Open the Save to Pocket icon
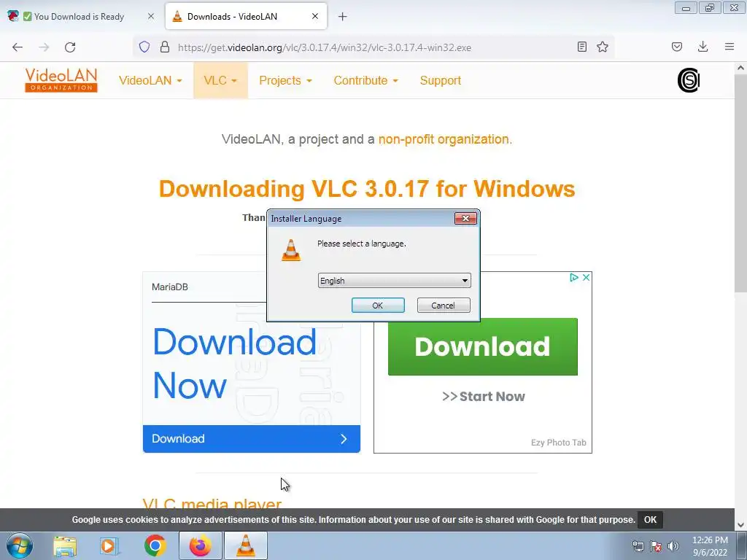The height and width of the screenshot is (560, 747). (677, 47)
